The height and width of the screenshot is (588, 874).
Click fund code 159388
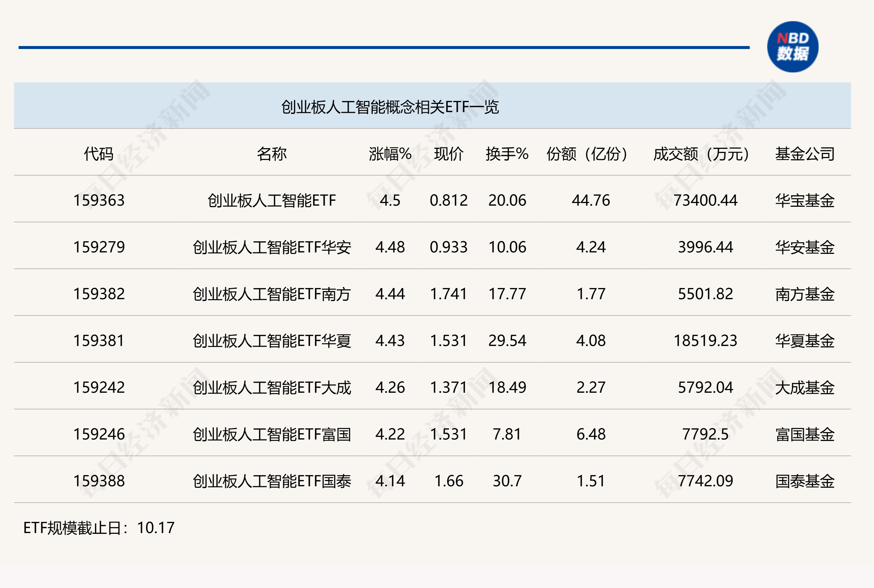click(99, 481)
